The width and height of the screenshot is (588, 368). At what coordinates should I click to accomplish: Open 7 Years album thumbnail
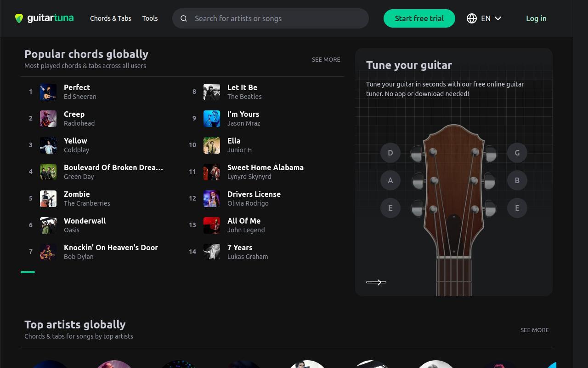tap(212, 252)
